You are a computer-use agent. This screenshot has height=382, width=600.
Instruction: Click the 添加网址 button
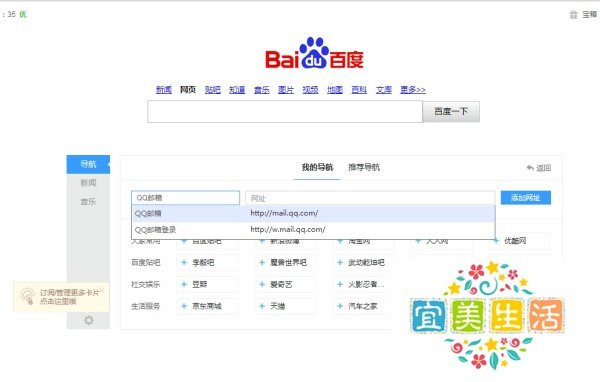coord(526,198)
